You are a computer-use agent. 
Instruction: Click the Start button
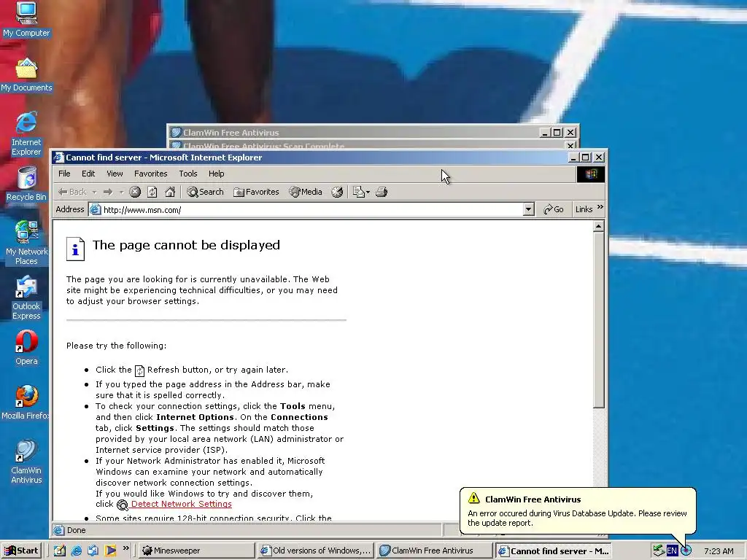tap(21, 551)
